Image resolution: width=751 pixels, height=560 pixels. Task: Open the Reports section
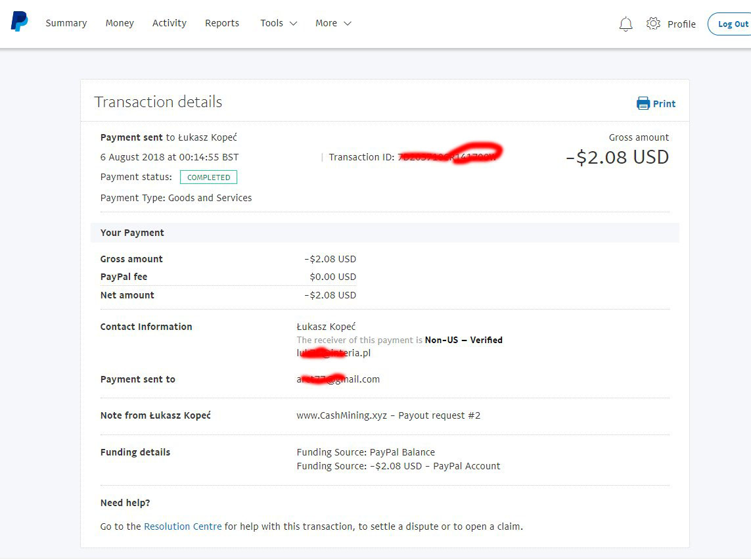[222, 23]
